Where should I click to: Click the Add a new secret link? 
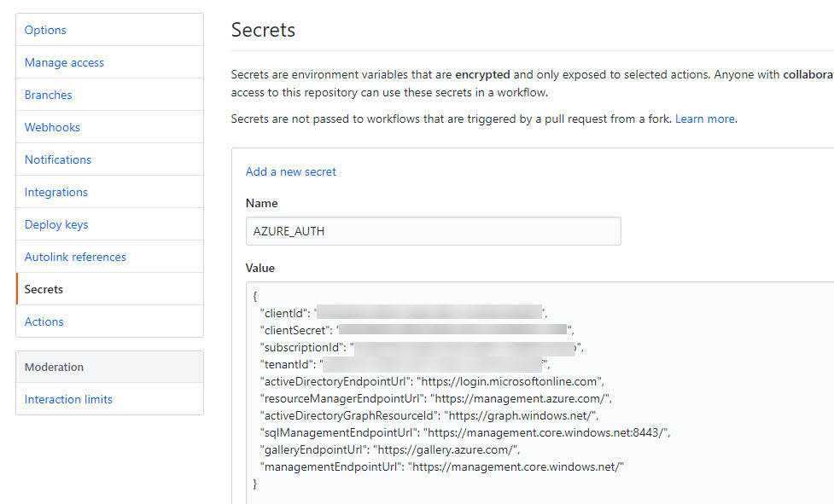click(x=290, y=171)
